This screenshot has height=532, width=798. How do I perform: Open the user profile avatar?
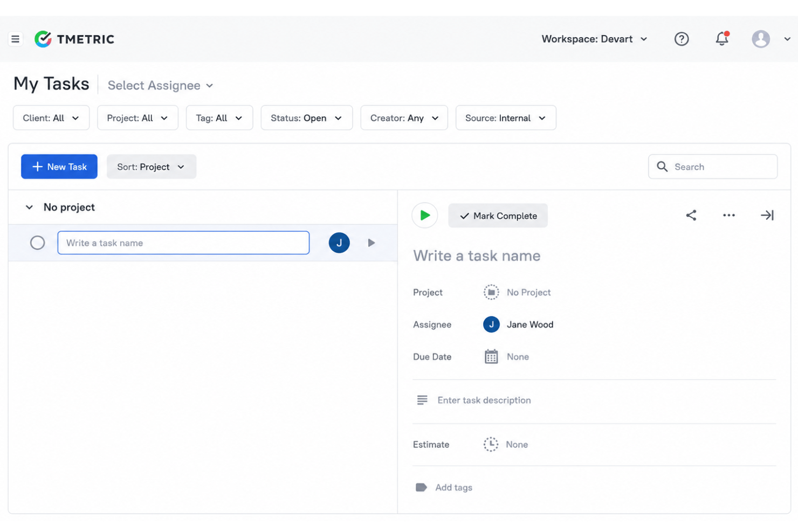(x=761, y=39)
